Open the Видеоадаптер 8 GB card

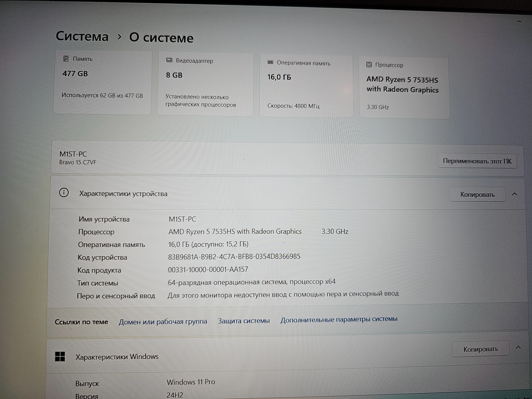[x=206, y=84]
